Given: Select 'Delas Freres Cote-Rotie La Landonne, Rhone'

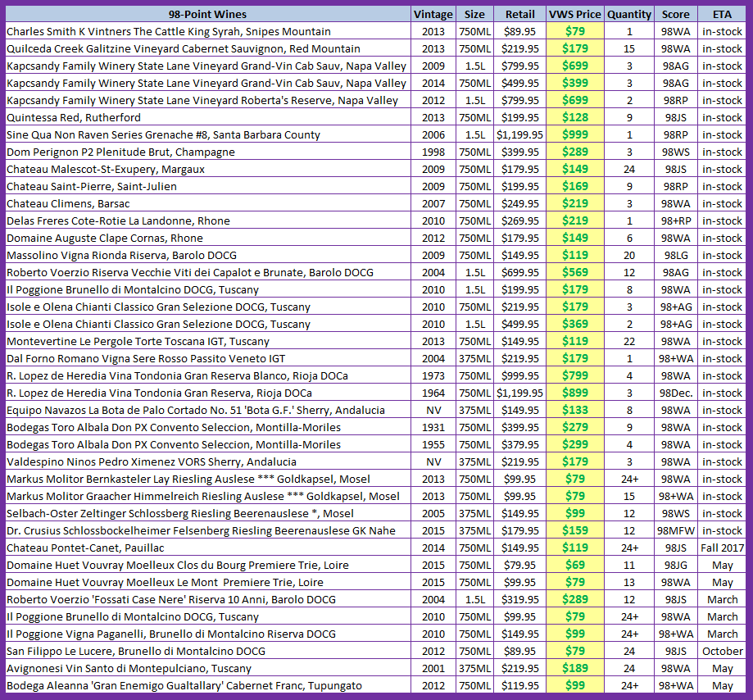Looking at the screenshot, I should [118, 221].
